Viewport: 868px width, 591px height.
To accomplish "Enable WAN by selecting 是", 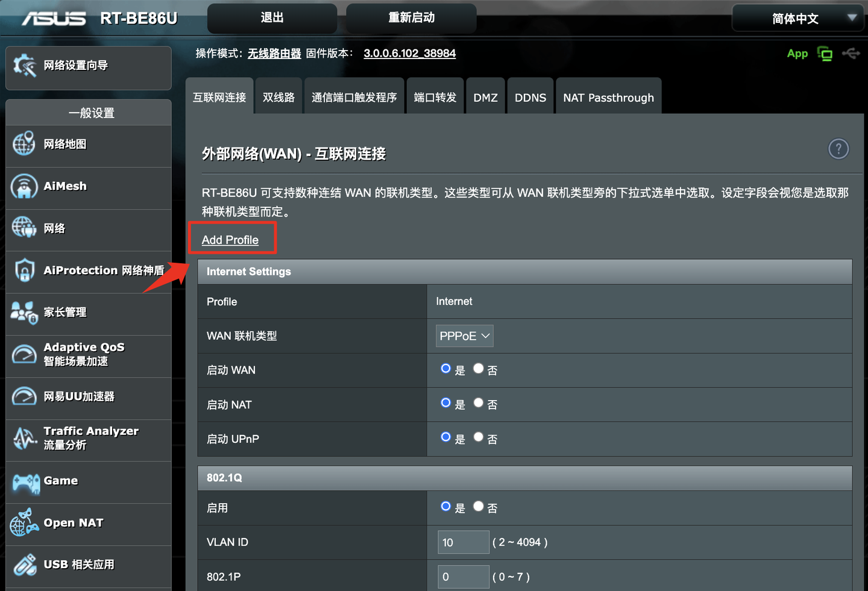I will [445, 369].
